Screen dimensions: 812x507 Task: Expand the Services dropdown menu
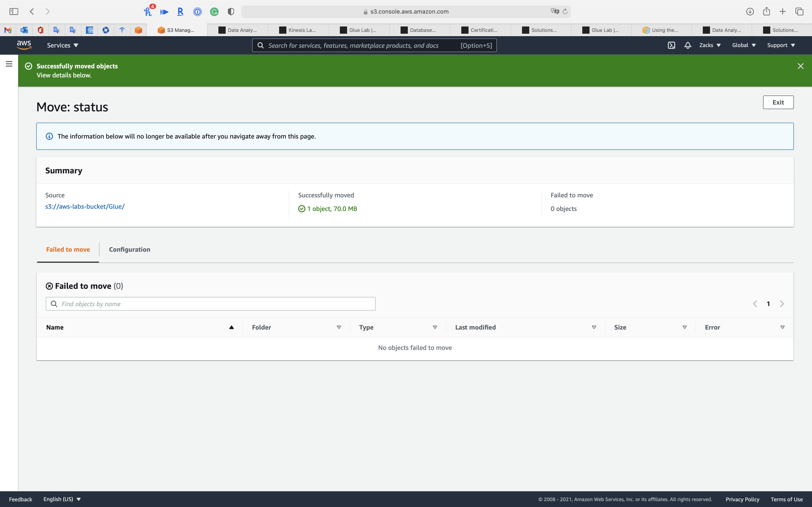[62, 45]
